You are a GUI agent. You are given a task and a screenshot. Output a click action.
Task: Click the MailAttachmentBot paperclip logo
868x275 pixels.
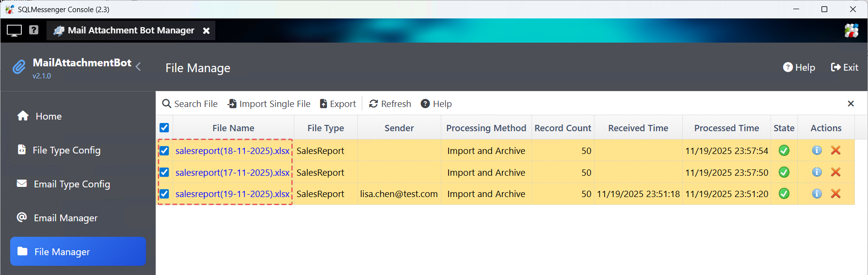pyautogui.click(x=19, y=67)
